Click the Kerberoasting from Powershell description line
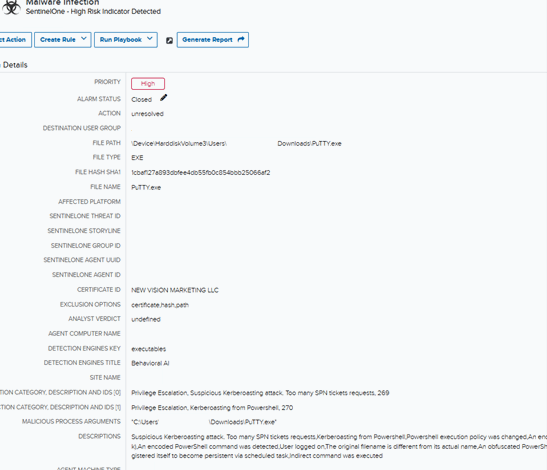Screen dimensions: 547x470 point(212,408)
